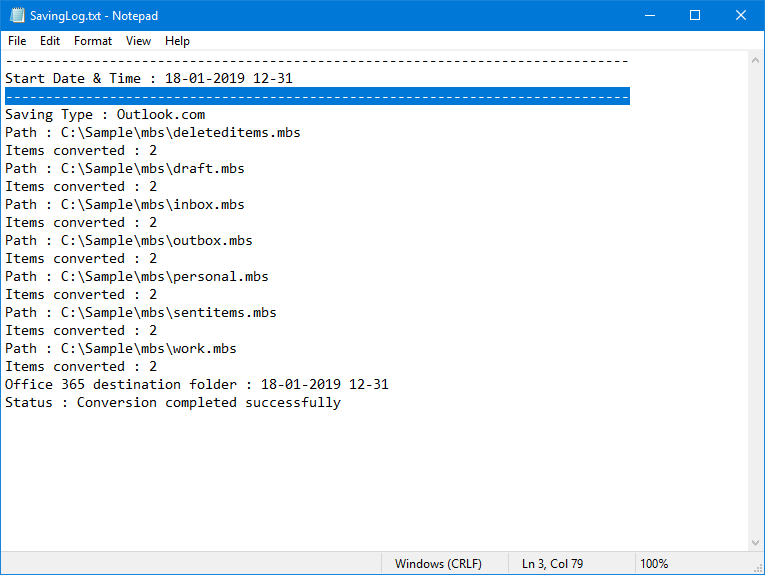Click the scrollbar up arrow
This screenshot has height=575, width=765.
pyautogui.click(x=755, y=60)
